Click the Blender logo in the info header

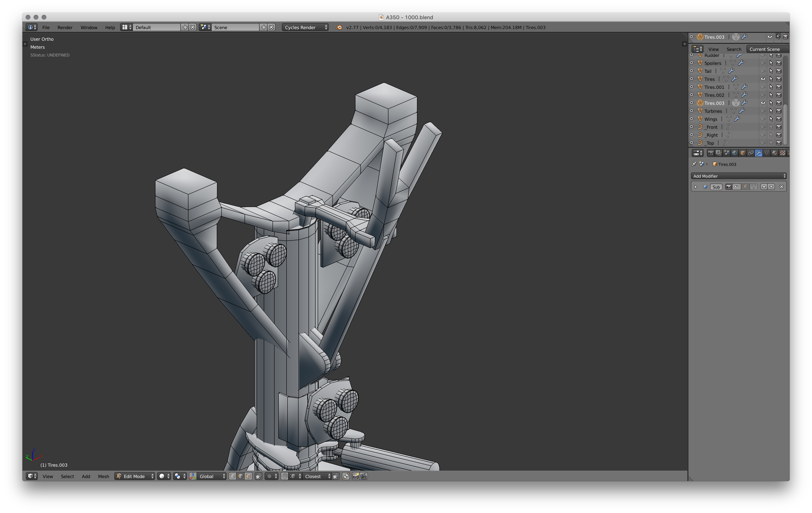[x=339, y=27]
